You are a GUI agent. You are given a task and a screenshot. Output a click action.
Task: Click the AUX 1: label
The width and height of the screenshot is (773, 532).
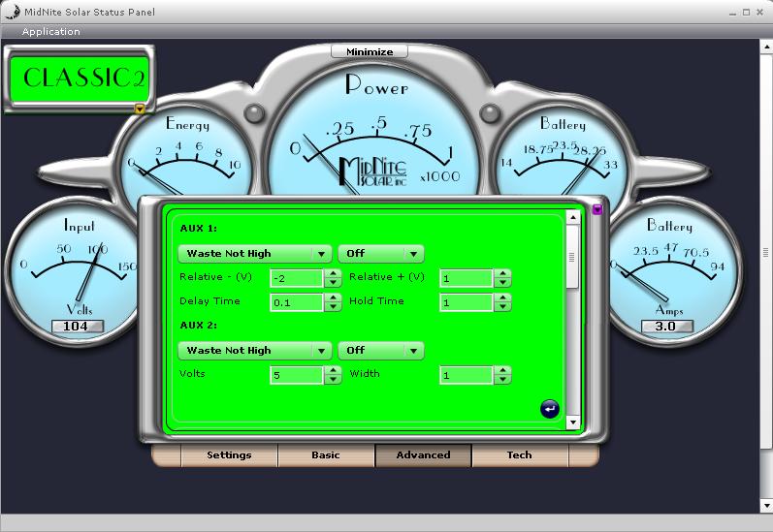click(x=198, y=229)
